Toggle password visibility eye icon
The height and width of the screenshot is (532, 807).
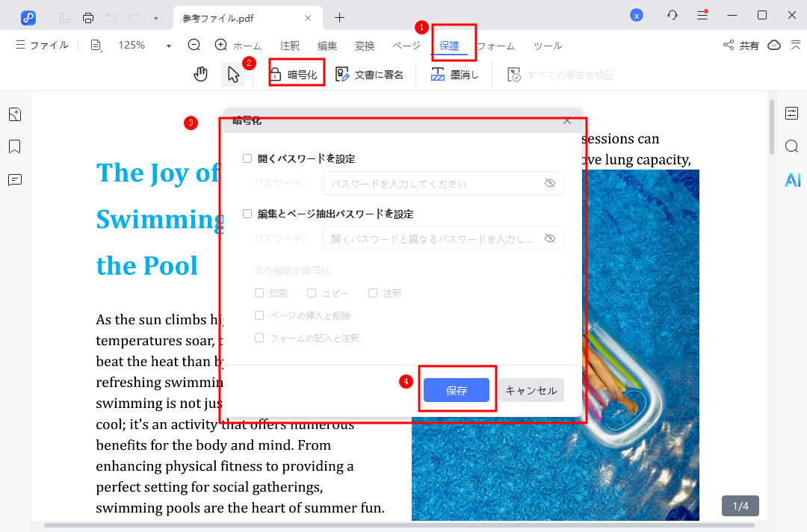click(x=551, y=183)
